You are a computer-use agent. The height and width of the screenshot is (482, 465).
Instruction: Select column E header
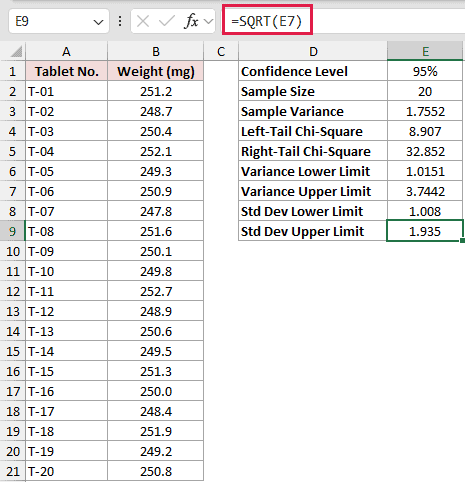[x=425, y=51]
